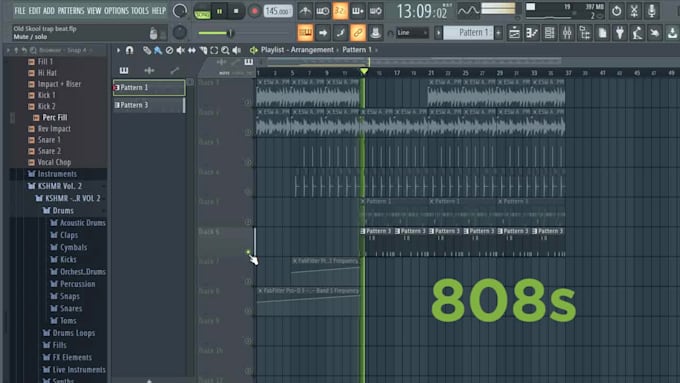This screenshot has height=383, width=680.
Task: Click the stamp icon in toolbar
Action: 375,33
